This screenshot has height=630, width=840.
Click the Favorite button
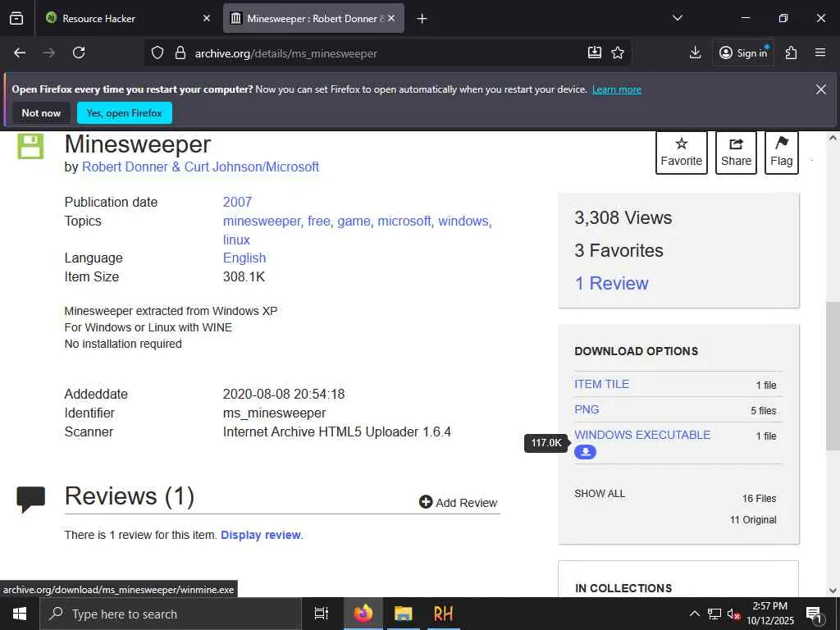pyautogui.click(x=681, y=152)
